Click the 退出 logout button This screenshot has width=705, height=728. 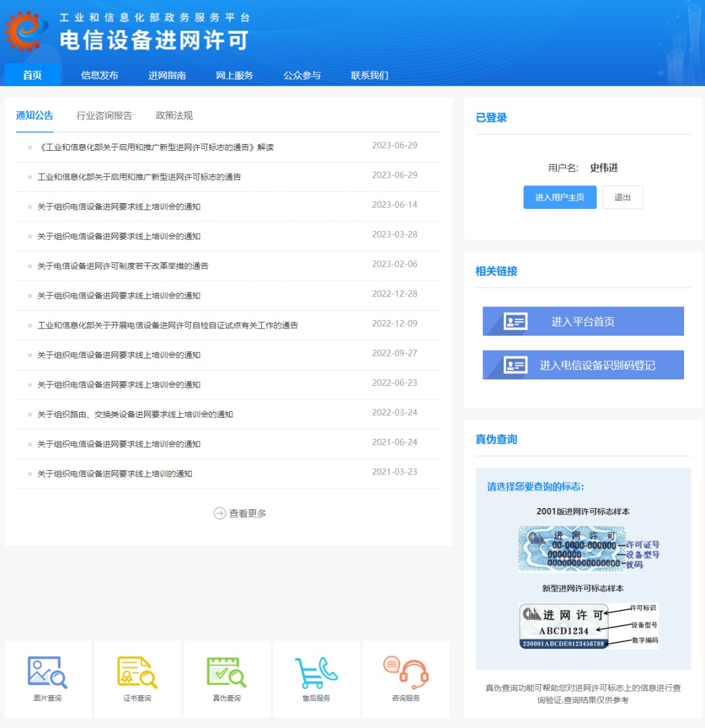(622, 197)
